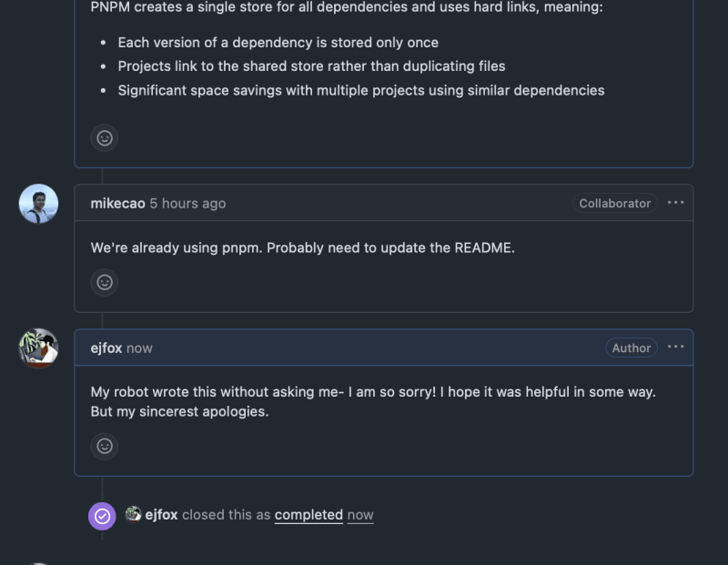Open the options menu on mikecao's comment
Image resolution: width=728 pixels, height=565 pixels.
(x=675, y=202)
